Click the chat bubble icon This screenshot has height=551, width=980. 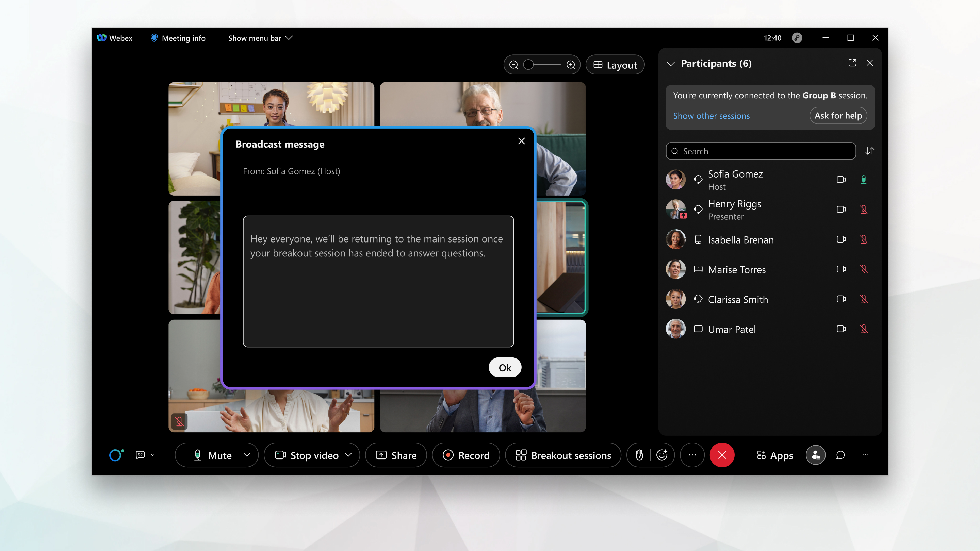[840, 455]
